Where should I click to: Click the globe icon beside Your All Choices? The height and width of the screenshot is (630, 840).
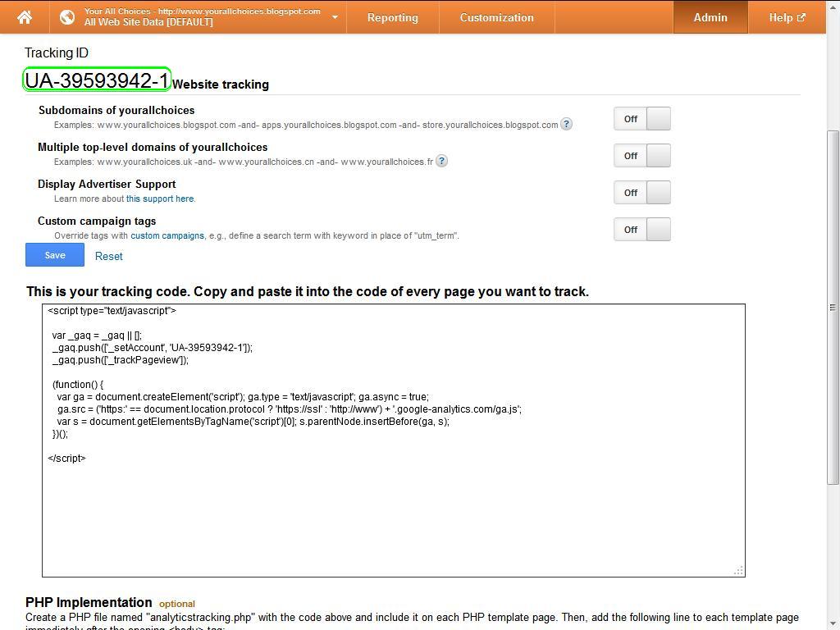(67, 17)
